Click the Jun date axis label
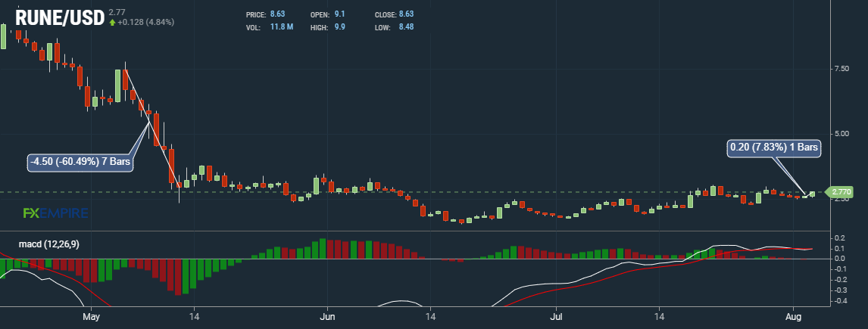The height and width of the screenshot is (329, 868). 327,317
